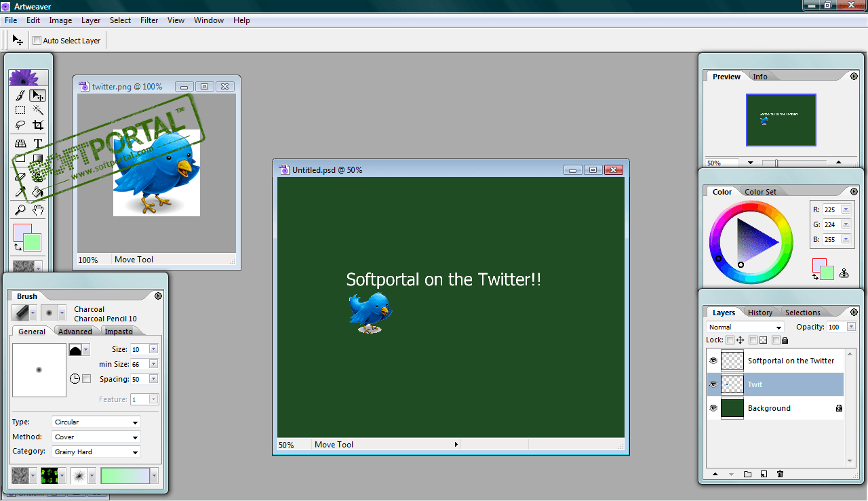This screenshot has width=868, height=501.
Task: Choose the rectangular selection tool
Action: (x=20, y=110)
